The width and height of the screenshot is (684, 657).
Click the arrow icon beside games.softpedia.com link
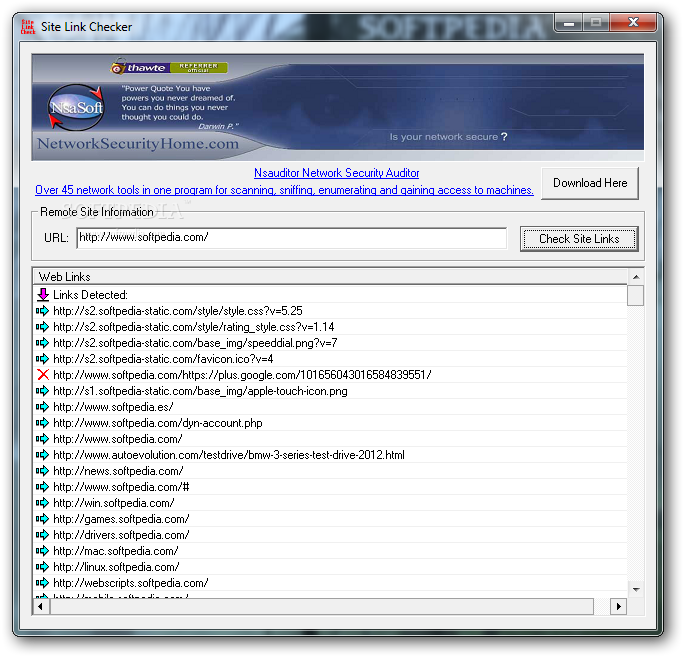pos(42,519)
